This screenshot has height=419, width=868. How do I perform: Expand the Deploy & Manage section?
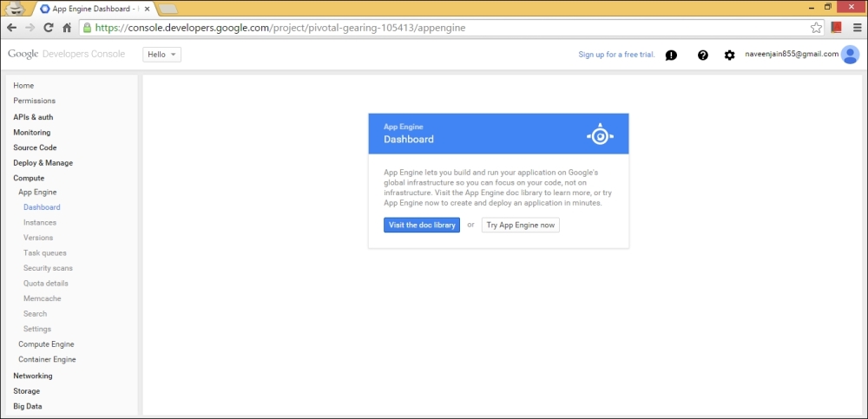(43, 163)
